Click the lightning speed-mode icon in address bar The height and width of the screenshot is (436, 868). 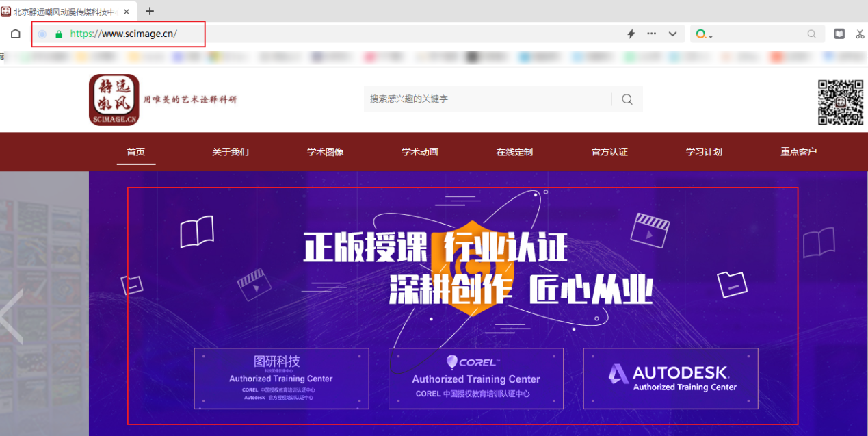click(x=631, y=34)
